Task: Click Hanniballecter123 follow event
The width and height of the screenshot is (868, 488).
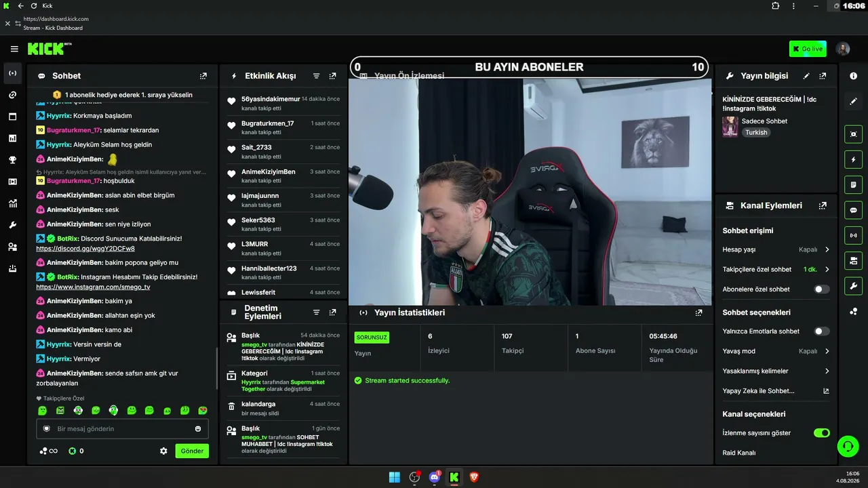Action: point(283,272)
